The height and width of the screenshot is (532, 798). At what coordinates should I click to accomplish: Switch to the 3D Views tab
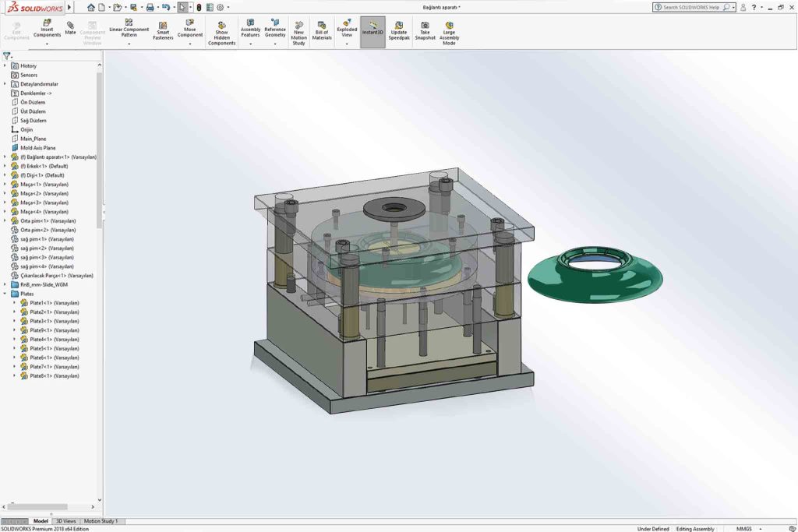point(66,521)
